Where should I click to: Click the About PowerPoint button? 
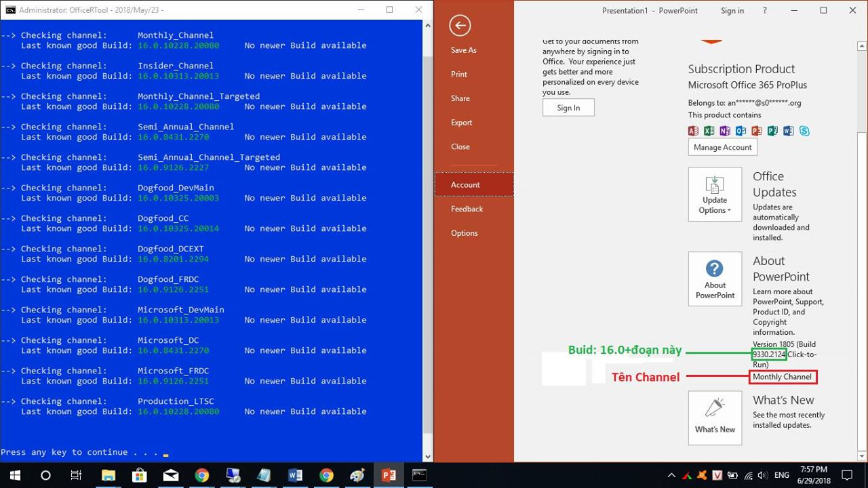(x=715, y=279)
